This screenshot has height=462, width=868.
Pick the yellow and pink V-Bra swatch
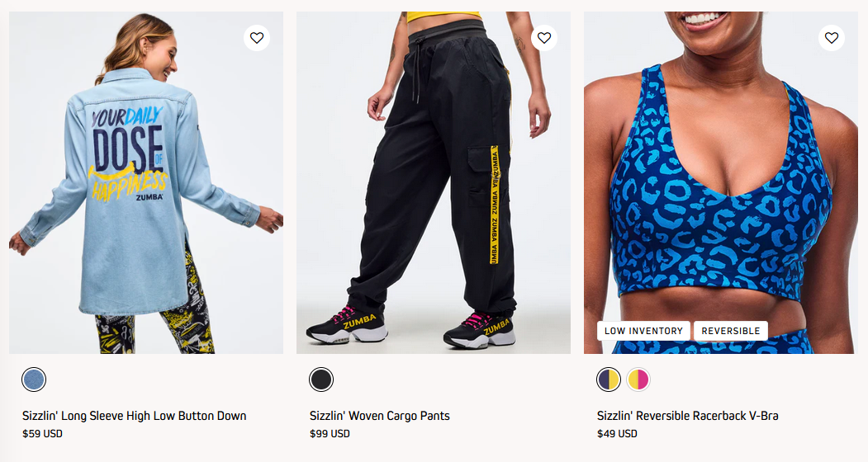[x=638, y=379]
